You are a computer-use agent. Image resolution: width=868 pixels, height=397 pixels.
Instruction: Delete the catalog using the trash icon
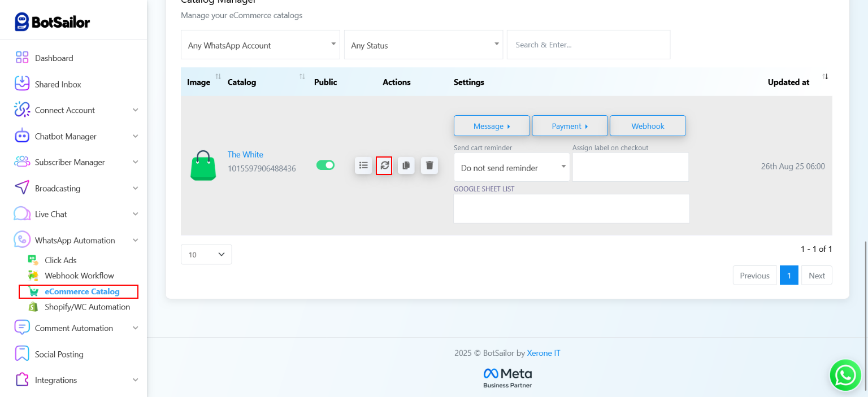[429, 165]
